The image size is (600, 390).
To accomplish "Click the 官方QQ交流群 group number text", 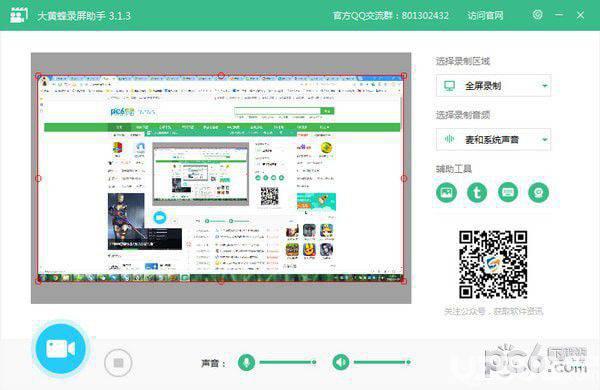I will [391, 16].
